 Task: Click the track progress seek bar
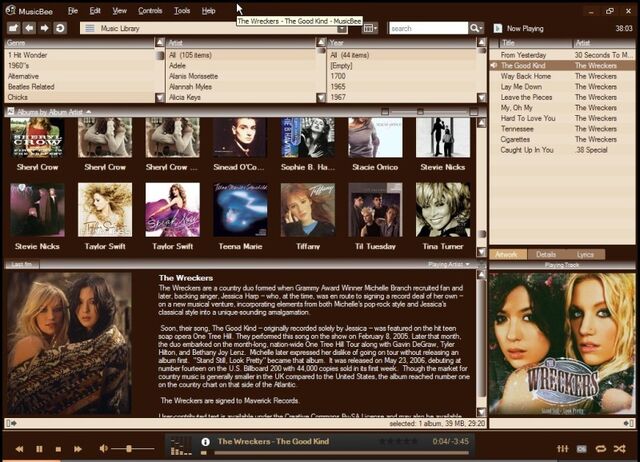click(x=341, y=453)
